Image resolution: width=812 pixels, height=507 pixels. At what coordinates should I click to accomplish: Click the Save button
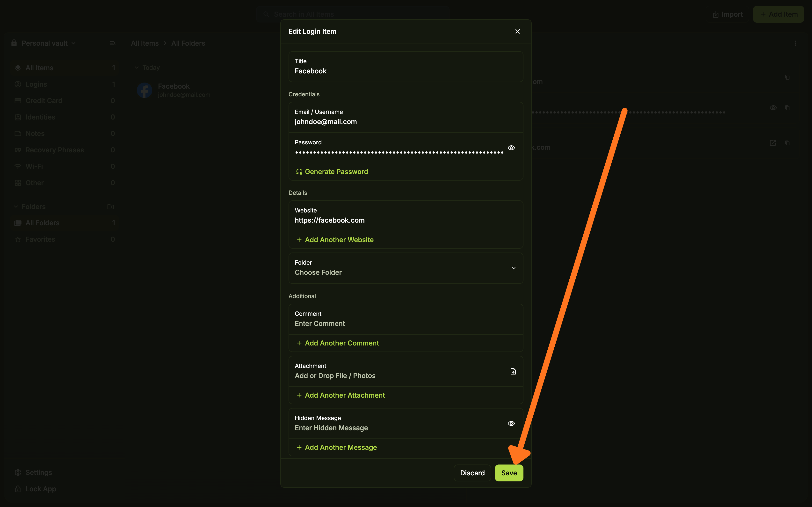pos(509,473)
